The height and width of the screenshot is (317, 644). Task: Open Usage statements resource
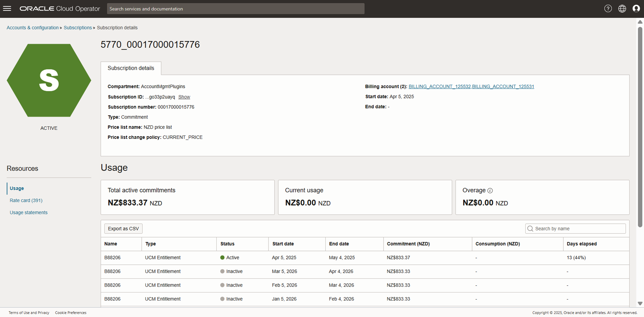pos(29,213)
